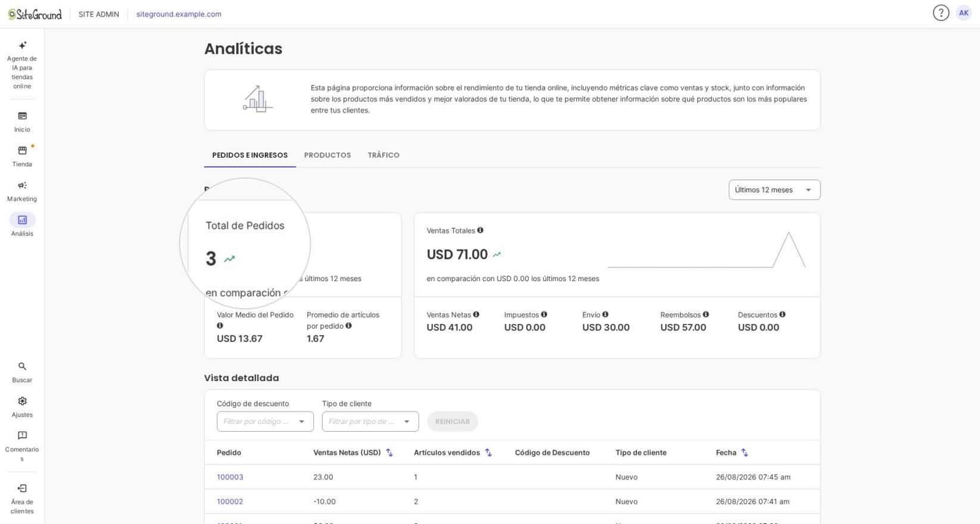The height and width of the screenshot is (524, 980).
Task: Open the Comentarios feedback icon
Action: point(22,436)
